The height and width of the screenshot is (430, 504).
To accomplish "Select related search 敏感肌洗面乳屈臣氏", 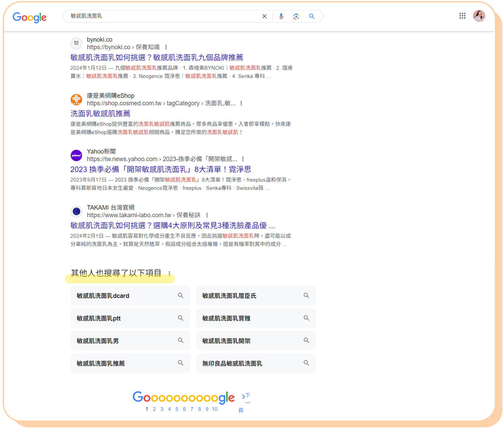I will 256,295.
